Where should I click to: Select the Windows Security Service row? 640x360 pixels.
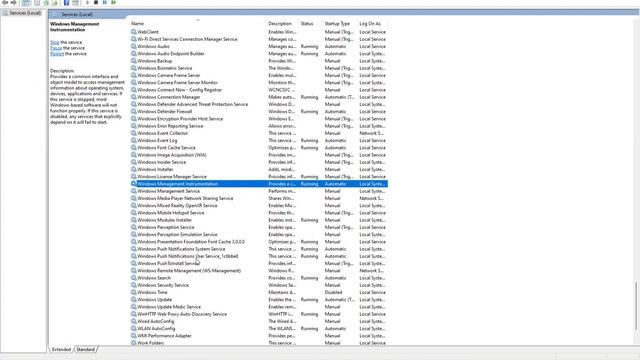pos(259,285)
